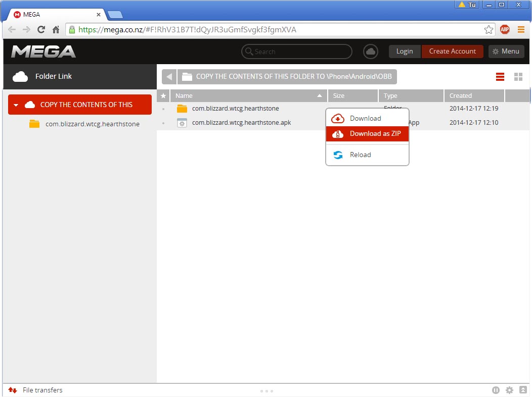Click the date 2014-12-17 12:10
532x397 pixels.
(x=474, y=123)
